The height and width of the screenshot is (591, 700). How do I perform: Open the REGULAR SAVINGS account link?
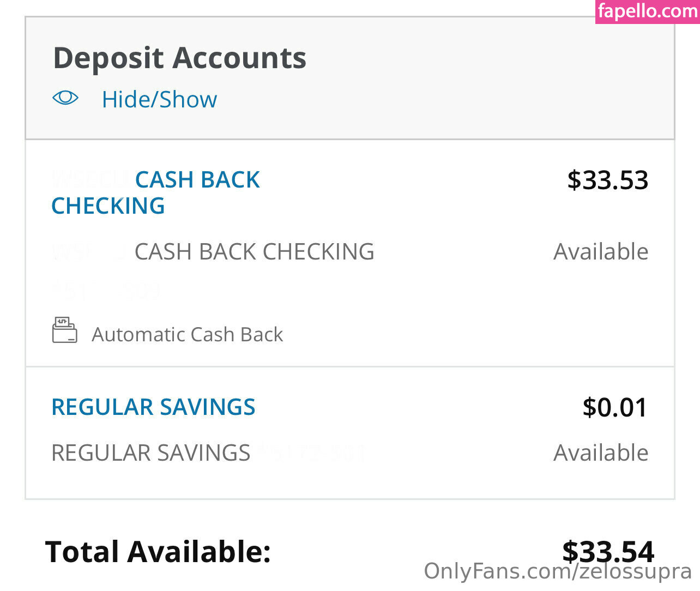pos(153,407)
